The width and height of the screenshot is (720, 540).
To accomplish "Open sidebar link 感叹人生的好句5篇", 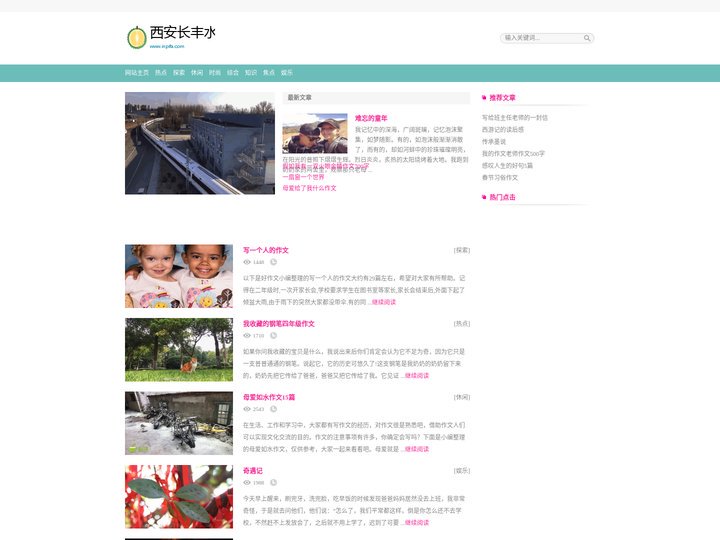I will (507, 165).
